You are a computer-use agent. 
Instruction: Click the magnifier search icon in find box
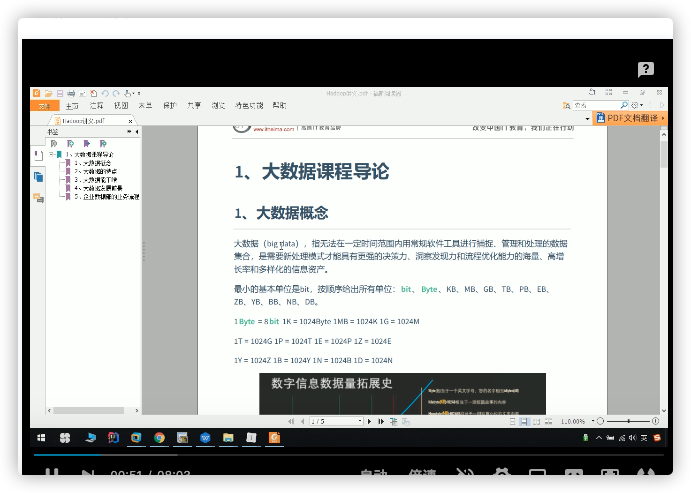pyautogui.click(x=624, y=105)
